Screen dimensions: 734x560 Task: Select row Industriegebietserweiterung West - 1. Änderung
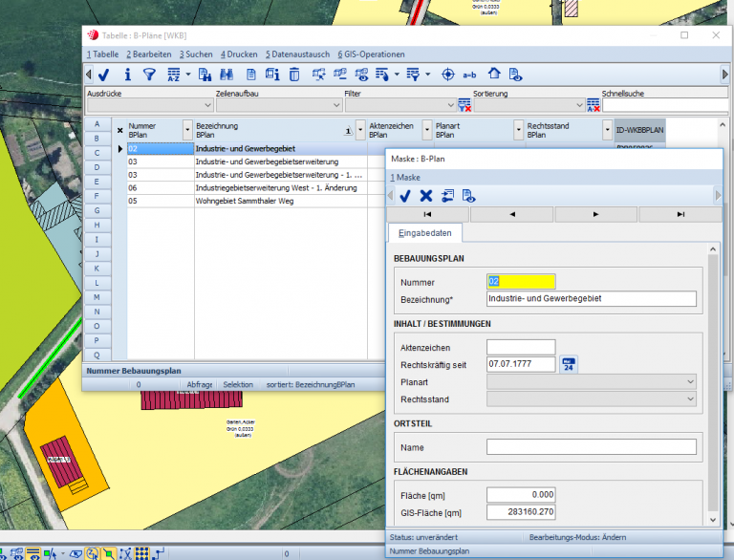pos(248,187)
